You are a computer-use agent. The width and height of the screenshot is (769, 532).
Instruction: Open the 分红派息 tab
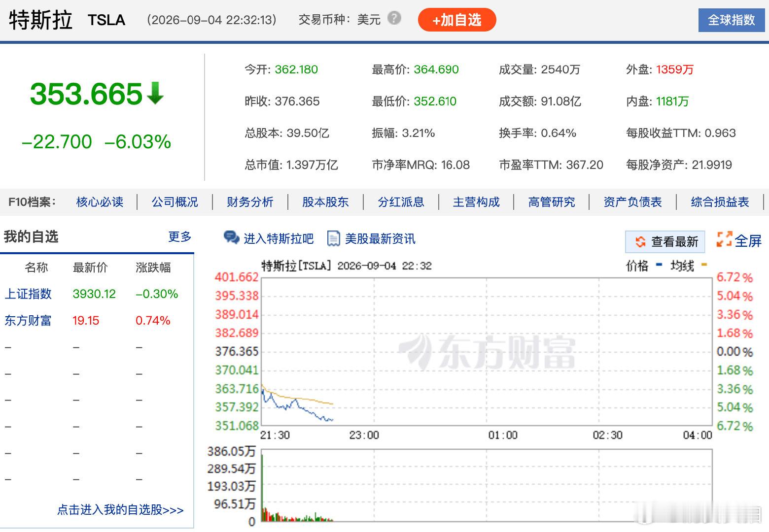[401, 202]
